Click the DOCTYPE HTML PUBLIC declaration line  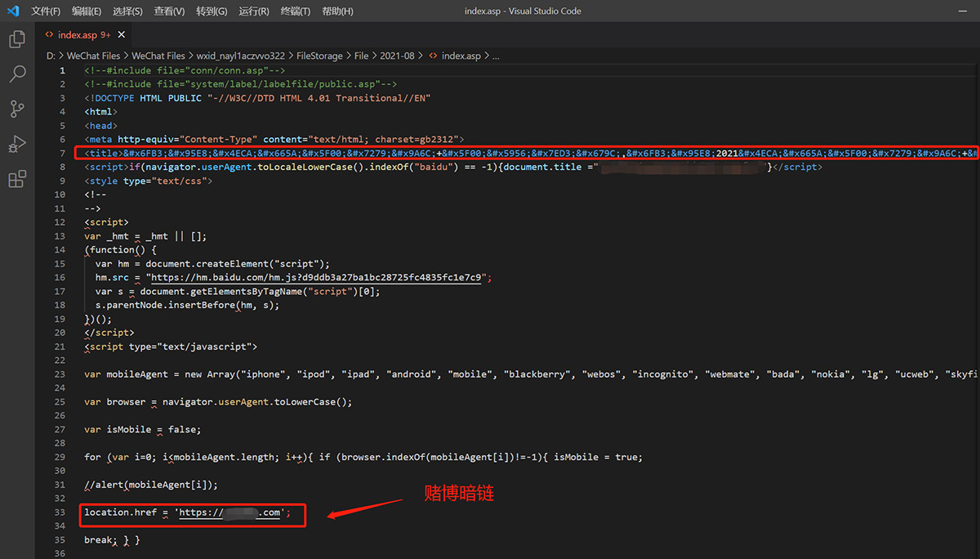(x=257, y=98)
